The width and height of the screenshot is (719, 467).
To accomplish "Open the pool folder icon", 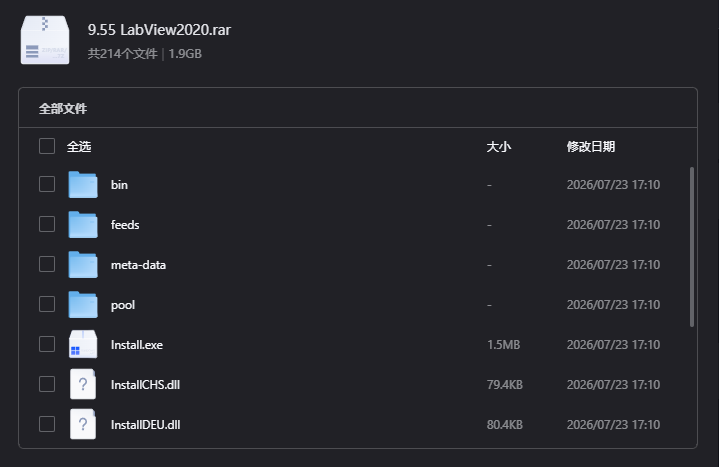I will coord(83,304).
